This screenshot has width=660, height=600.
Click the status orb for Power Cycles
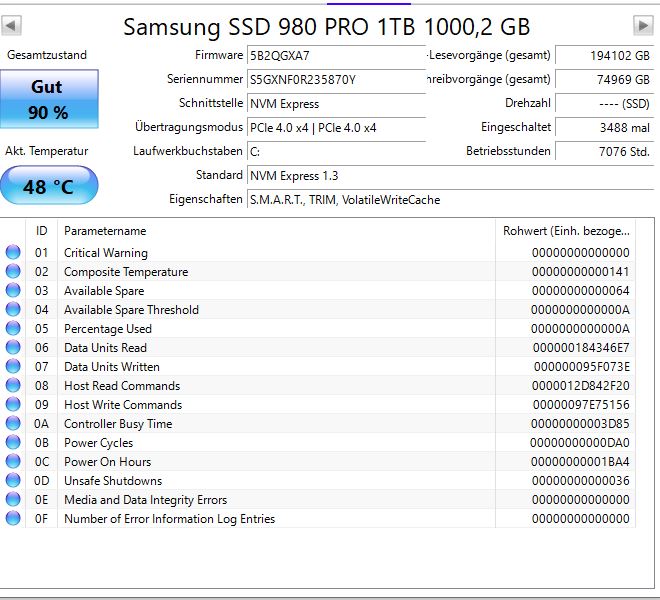tap(13, 442)
